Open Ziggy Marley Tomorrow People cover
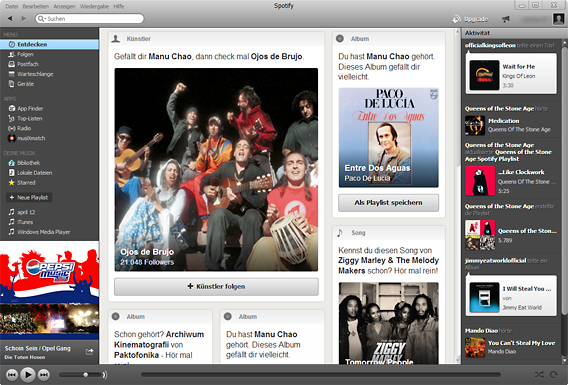568x385 pixels. (388, 323)
